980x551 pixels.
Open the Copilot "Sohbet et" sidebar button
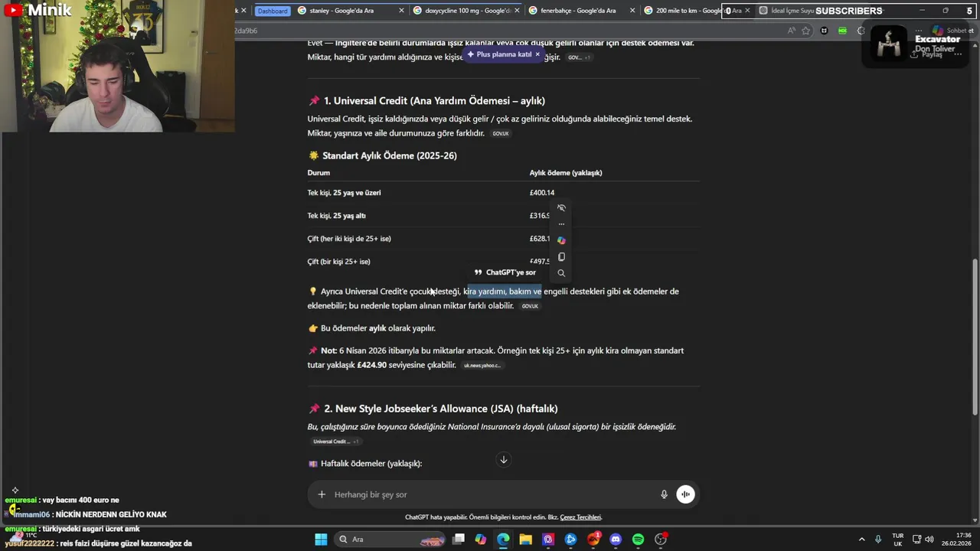[952, 31]
